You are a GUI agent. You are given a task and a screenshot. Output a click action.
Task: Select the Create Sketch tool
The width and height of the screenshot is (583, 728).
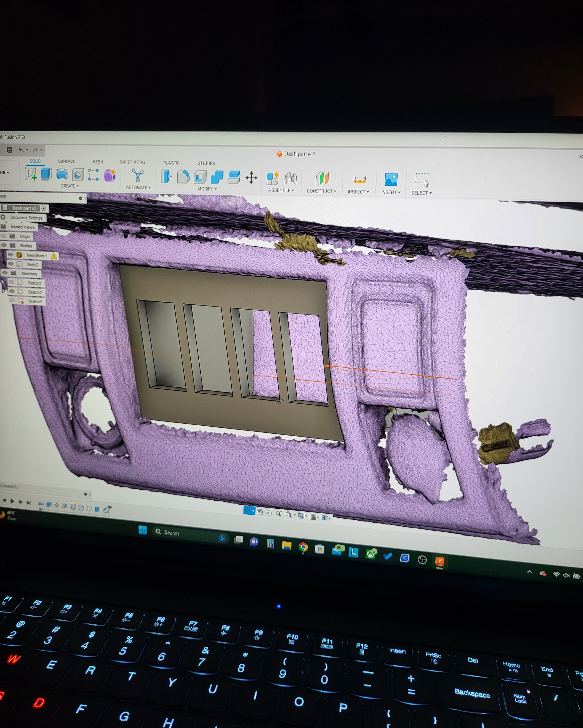pos(31,174)
